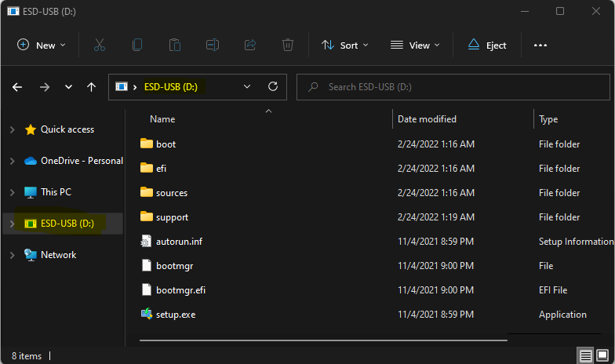
Task: Select the bootmgr file
Action: click(174, 266)
